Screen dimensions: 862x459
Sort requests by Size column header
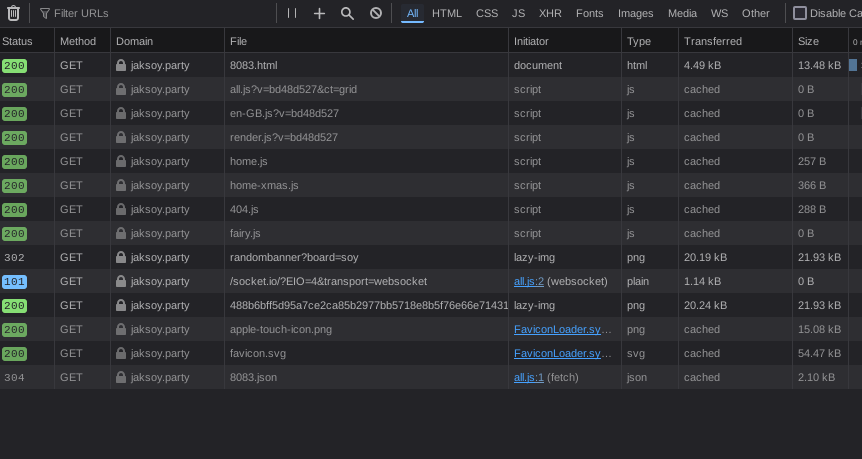[x=808, y=41]
